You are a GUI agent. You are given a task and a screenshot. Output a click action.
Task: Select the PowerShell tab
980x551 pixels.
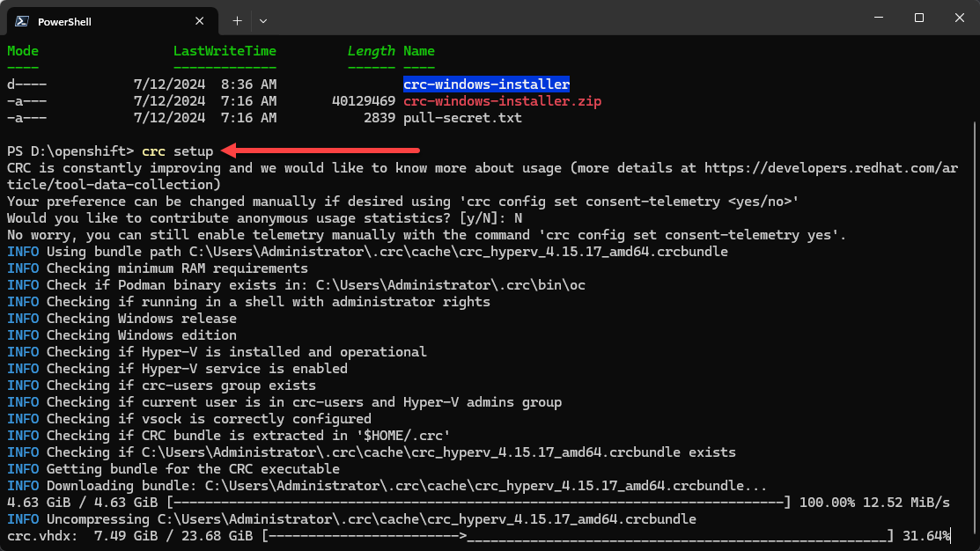tap(88, 21)
